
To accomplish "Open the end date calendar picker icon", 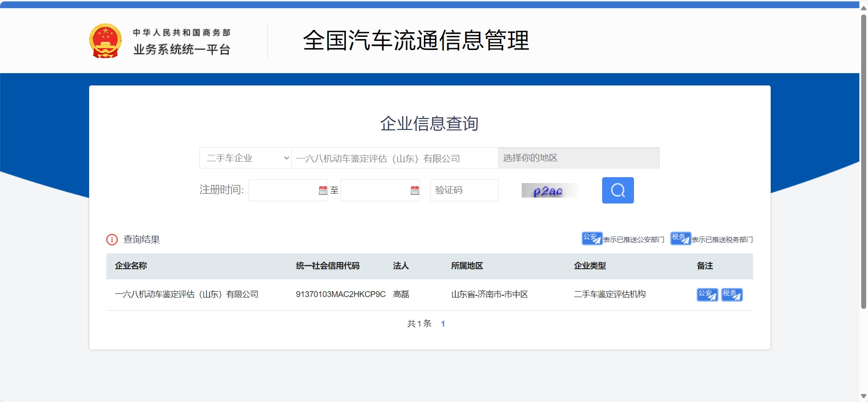I will pos(414,191).
